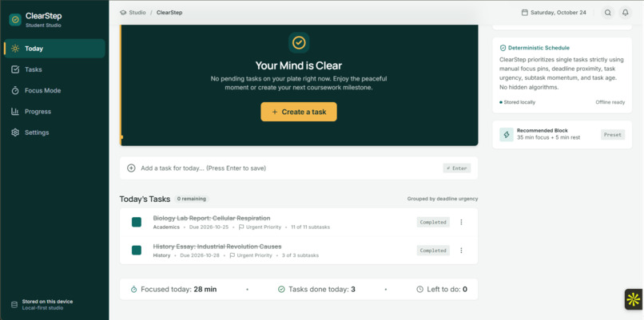Viewport: 644px width, 320px height.
Task: Click the Saturday, October 24 date
Action: [x=559, y=13]
